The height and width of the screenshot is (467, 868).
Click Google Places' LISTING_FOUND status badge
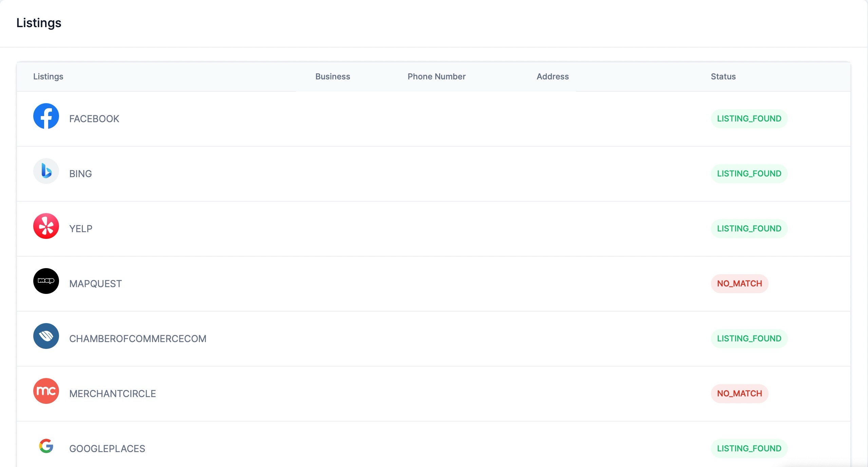(749, 449)
